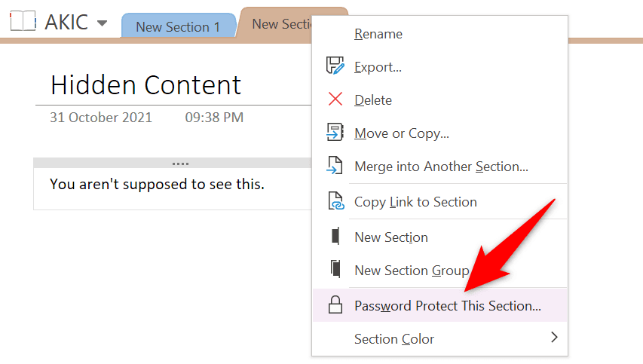Choose Password Protect This Section

point(448,306)
